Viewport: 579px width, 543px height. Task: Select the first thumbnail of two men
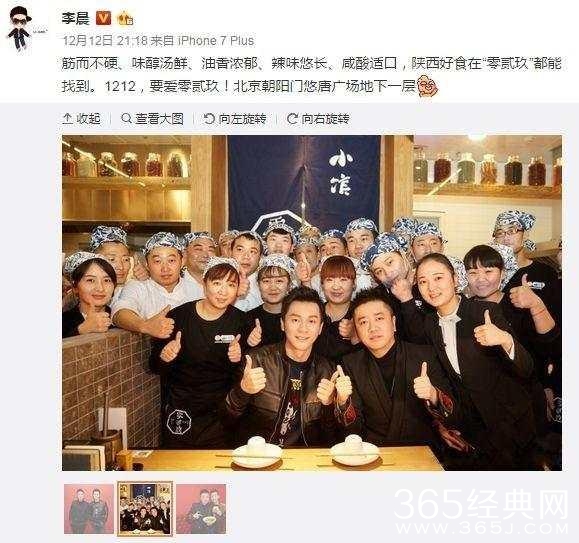click(89, 509)
